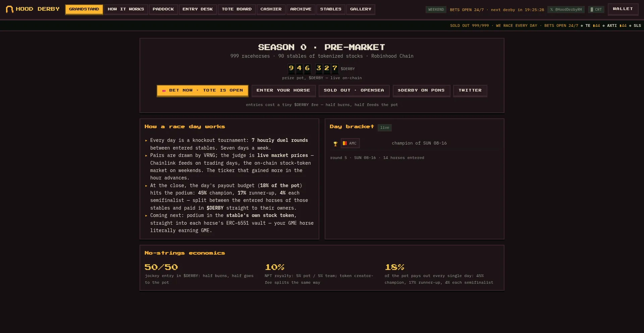644x333 pixels.
Task: Open the Stables tab
Action: click(331, 9)
